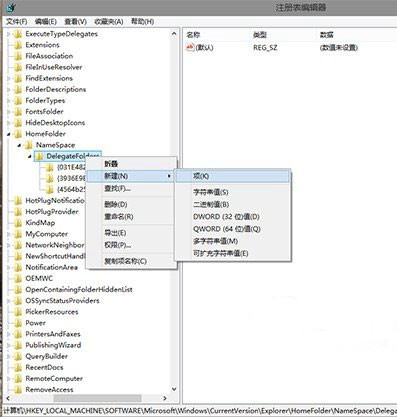Select 查找(F)... in the context menu
The width and height of the screenshot is (397, 417).
131,188
